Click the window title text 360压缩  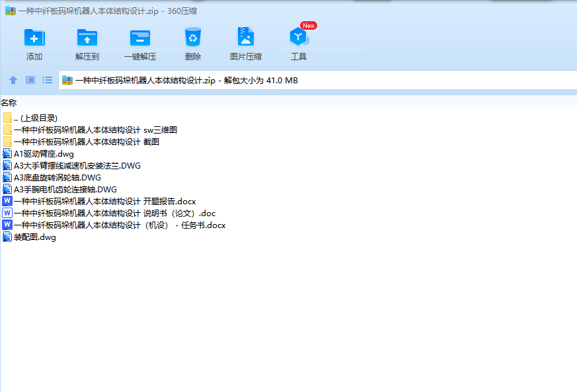(182, 11)
